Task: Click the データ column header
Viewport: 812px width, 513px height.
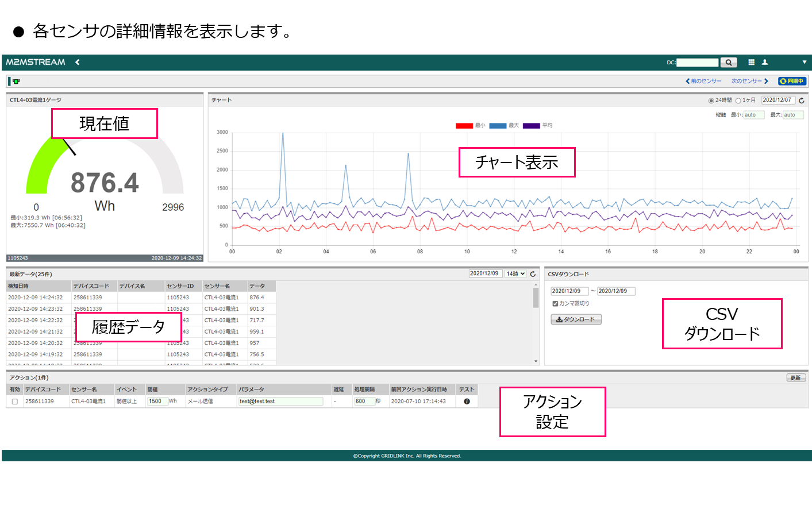Action: coord(261,286)
